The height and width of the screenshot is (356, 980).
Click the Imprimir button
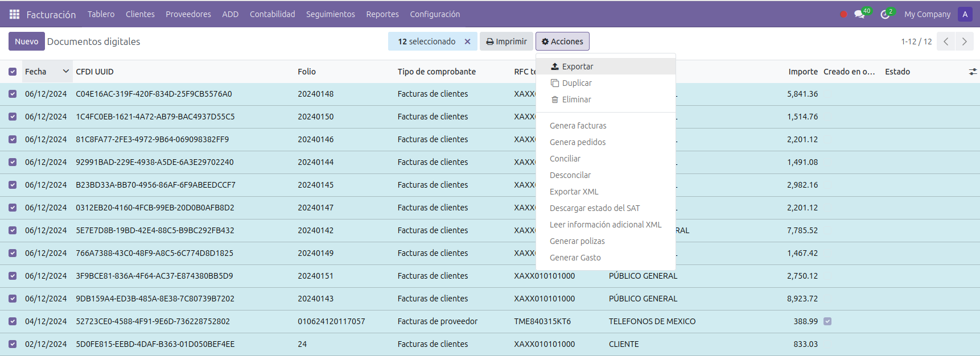click(506, 42)
